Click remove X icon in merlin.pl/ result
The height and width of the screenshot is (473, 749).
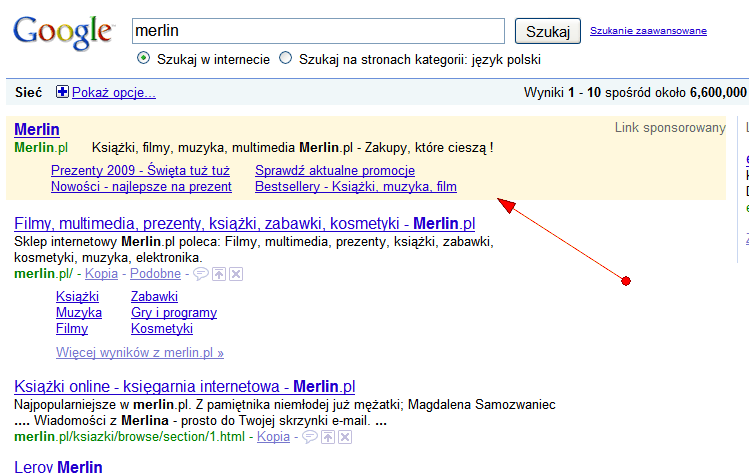click(236, 274)
